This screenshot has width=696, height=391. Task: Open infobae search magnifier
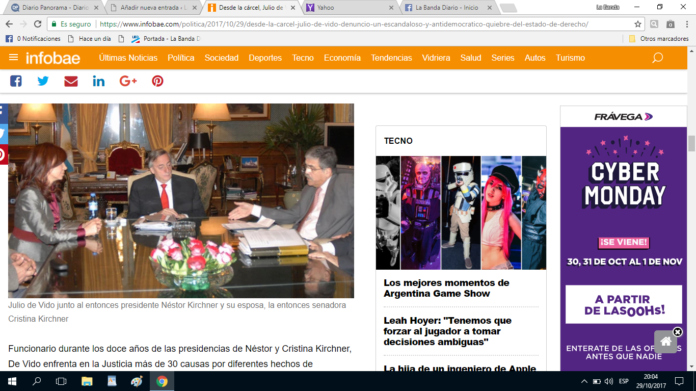pyautogui.click(x=657, y=58)
